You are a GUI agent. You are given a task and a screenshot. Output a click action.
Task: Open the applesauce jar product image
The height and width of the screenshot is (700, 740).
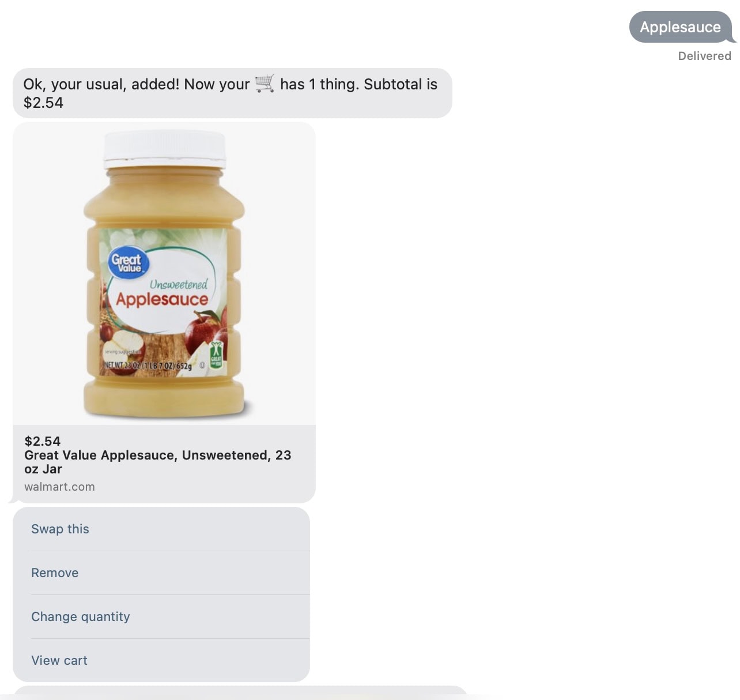(164, 274)
